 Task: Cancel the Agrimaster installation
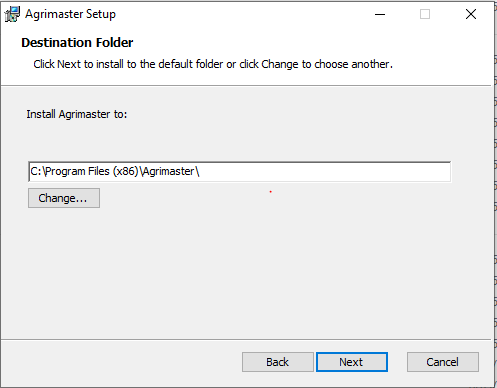443,362
